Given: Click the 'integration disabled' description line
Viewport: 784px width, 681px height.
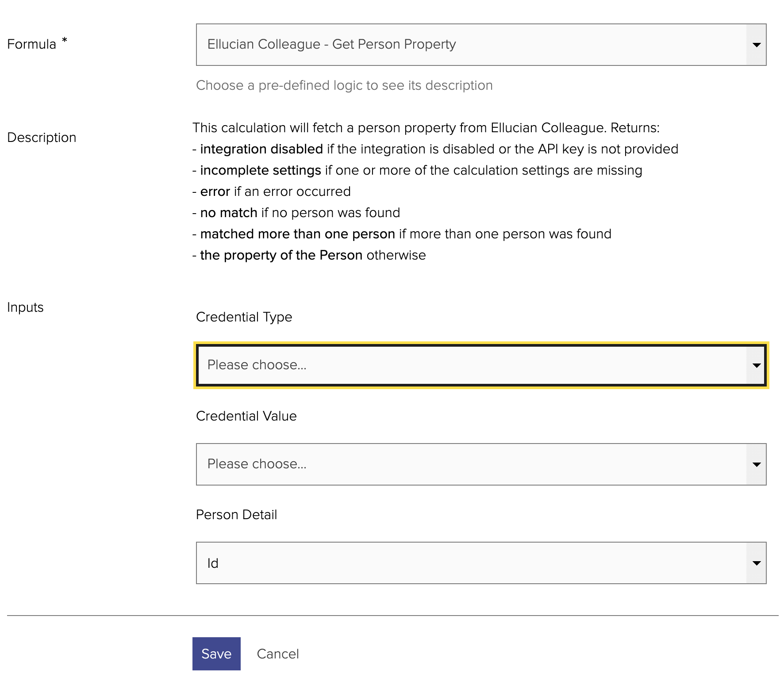Looking at the screenshot, I should (435, 149).
